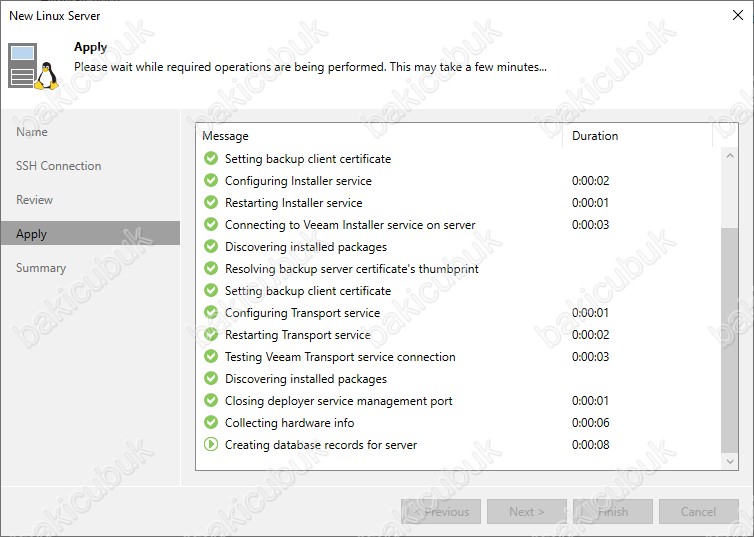Viewport: 754px width, 537px height.
Task: Select 'Resolving backup server certificate's thumbprint' text
Action: (352, 269)
